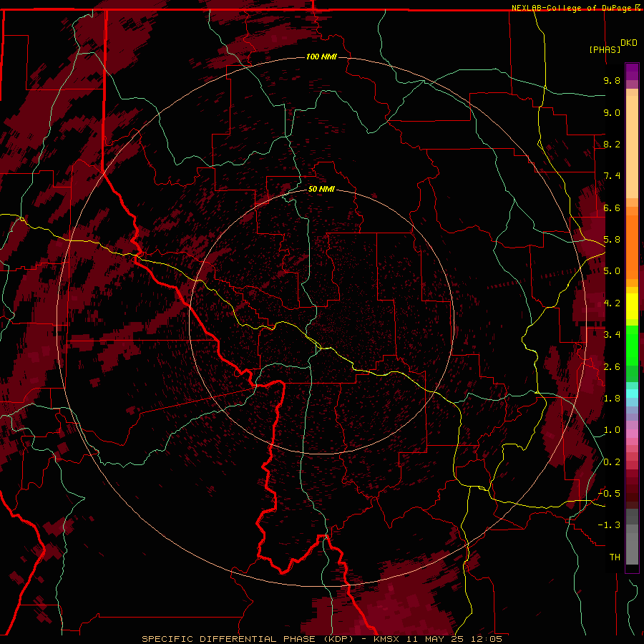Select the 8.2 legend value
The image size is (644, 644).
coord(612,144)
